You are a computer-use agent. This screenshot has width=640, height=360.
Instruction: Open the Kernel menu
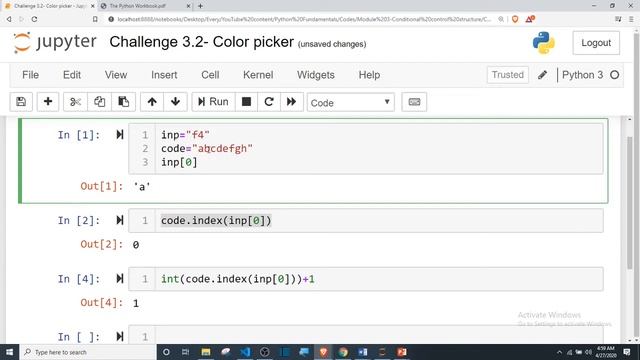pyautogui.click(x=258, y=75)
